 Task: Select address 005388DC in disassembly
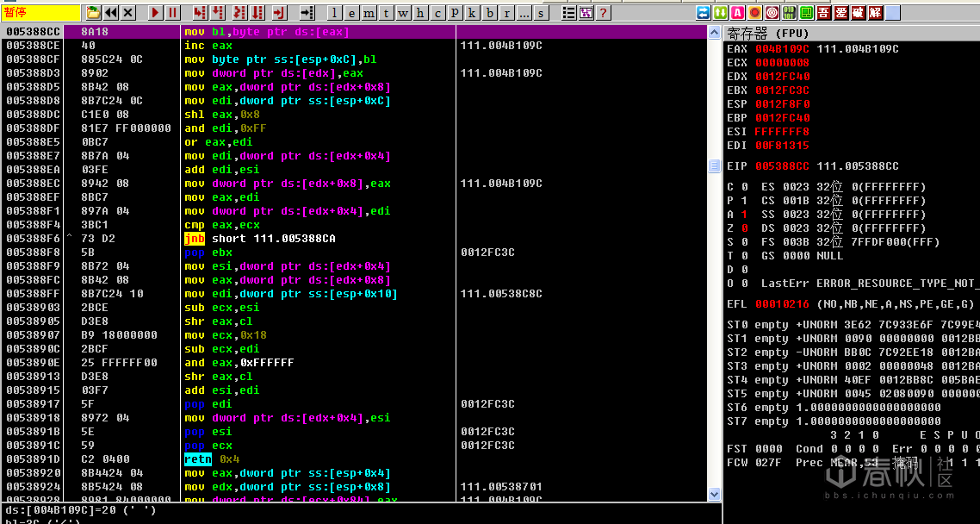pyautogui.click(x=34, y=115)
